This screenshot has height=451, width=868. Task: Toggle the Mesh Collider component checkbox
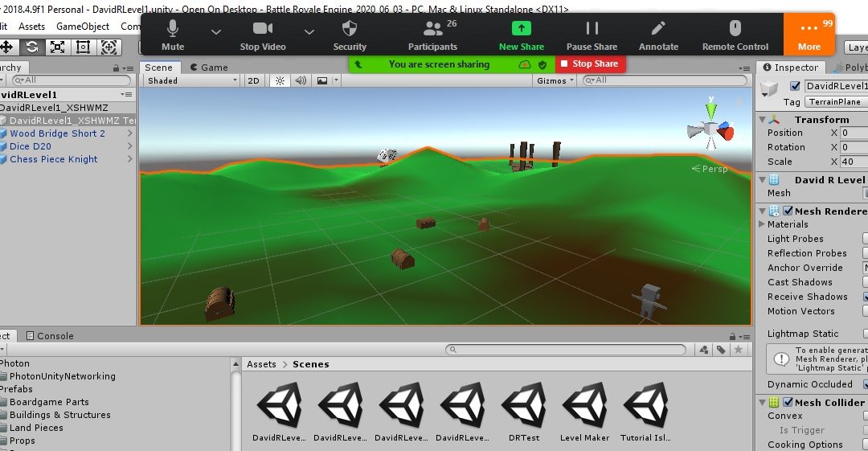[788, 402]
